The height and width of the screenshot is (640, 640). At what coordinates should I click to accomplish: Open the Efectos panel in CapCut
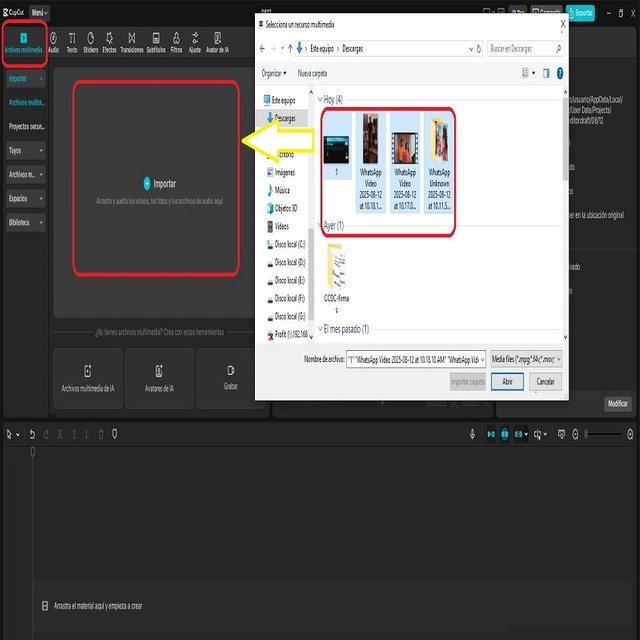[109, 44]
